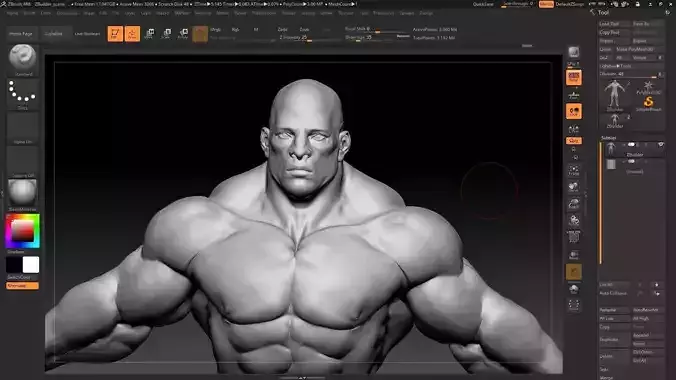Pick a color in the color picker

22,231
